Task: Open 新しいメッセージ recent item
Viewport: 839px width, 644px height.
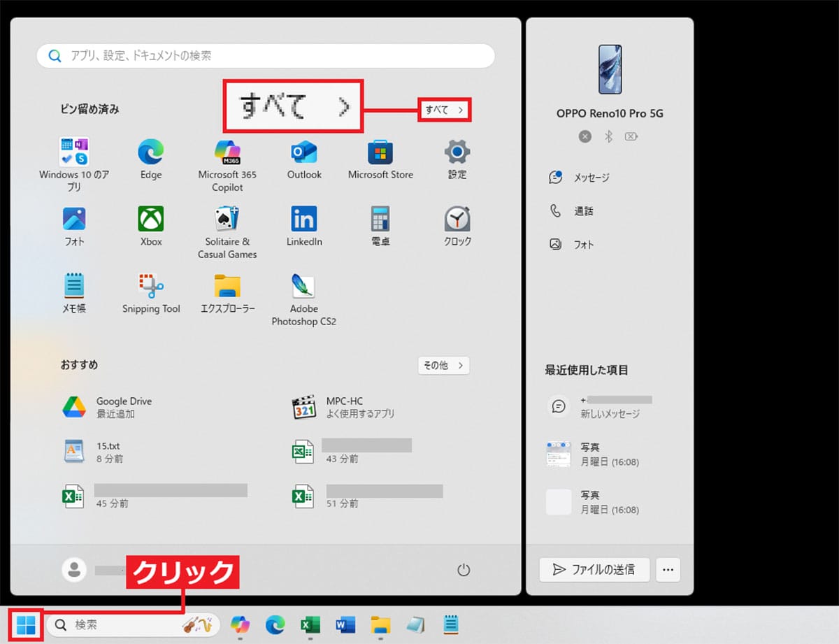Action: (x=600, y=406)
